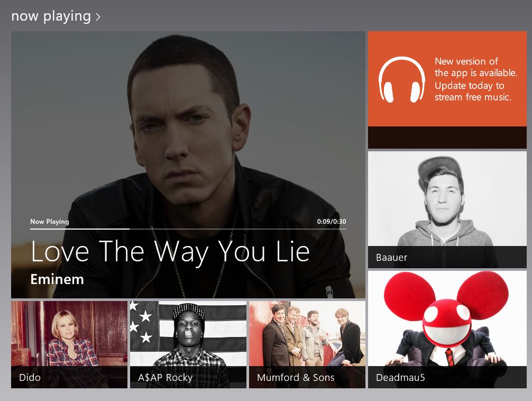Click the Mumford & Sons caption
532x401 pixels.
(x=296, y=377)
